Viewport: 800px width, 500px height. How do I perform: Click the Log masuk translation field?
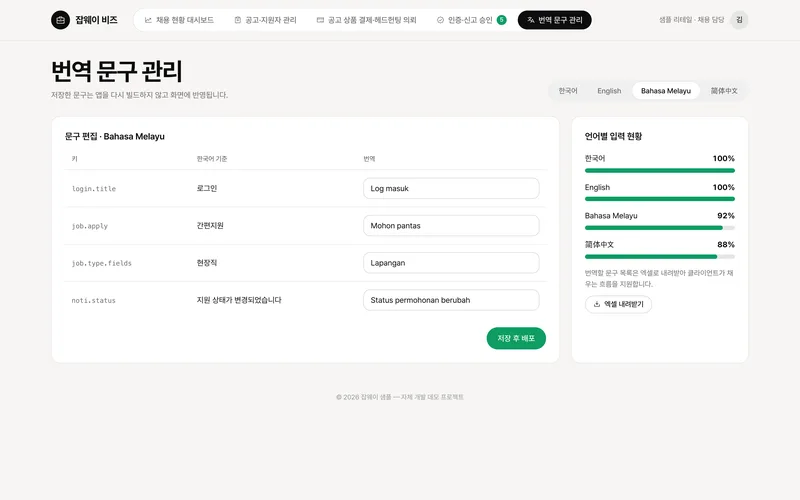pyautogui.click(x=451, y=188)
